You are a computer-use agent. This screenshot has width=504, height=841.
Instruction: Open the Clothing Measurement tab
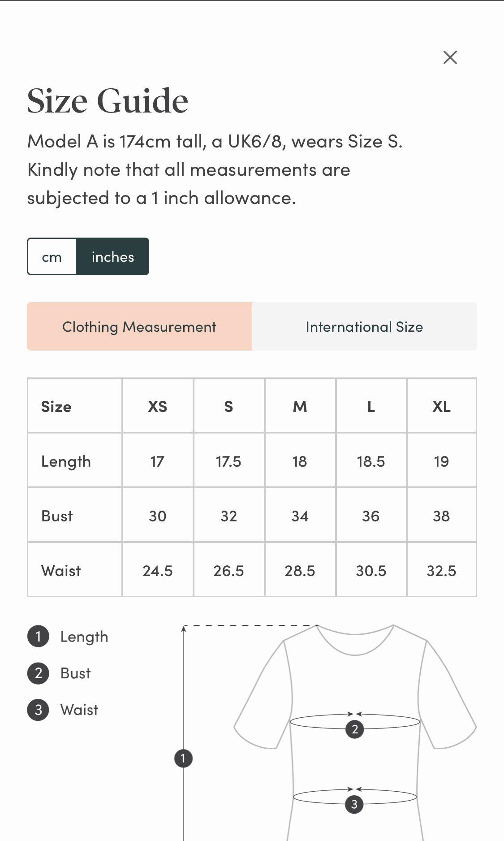[x=139, y=326]
